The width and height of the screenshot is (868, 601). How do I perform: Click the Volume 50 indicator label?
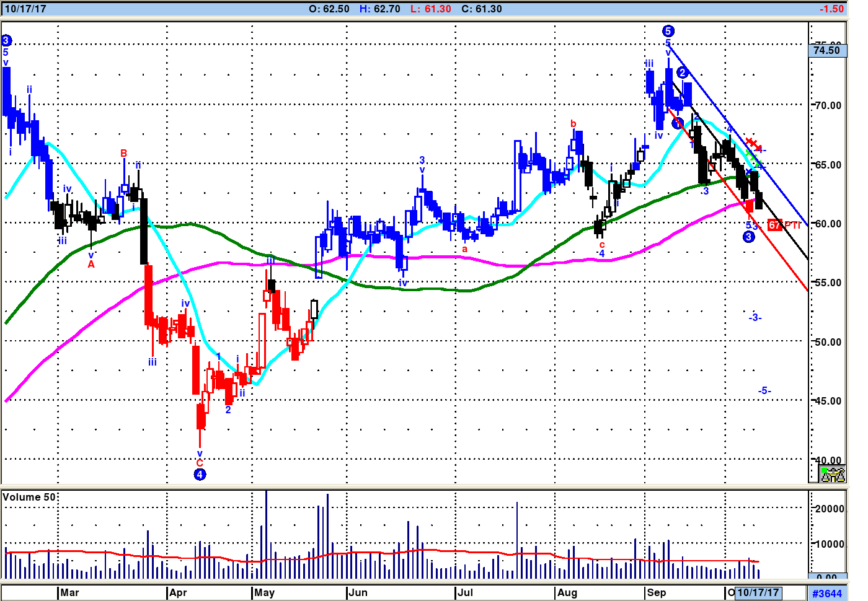coord(29,498)
